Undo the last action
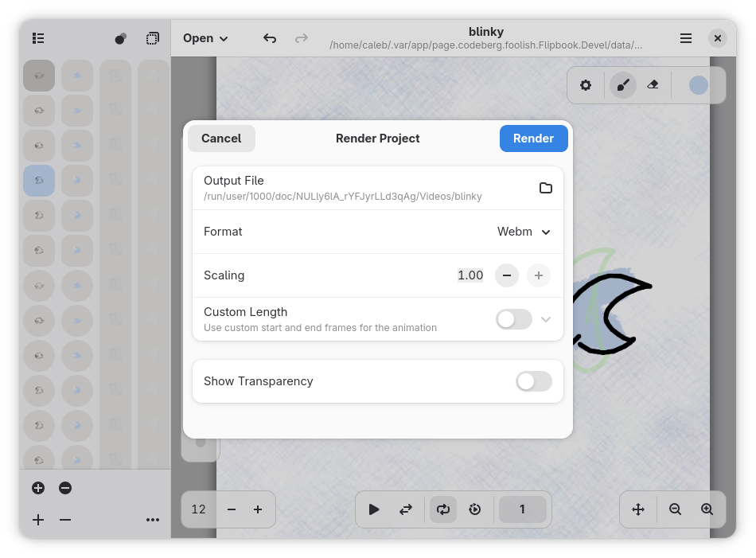756x558 pixels. 270,38
